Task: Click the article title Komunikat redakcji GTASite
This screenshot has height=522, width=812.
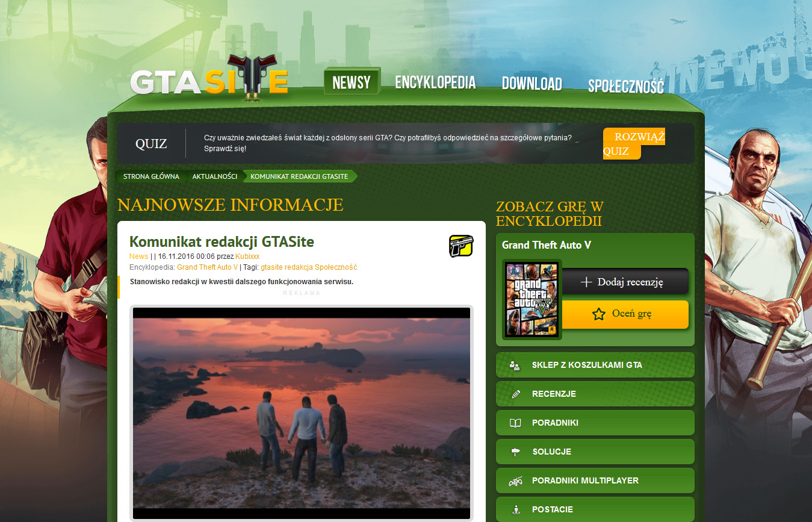Action: tap(222, 242)
